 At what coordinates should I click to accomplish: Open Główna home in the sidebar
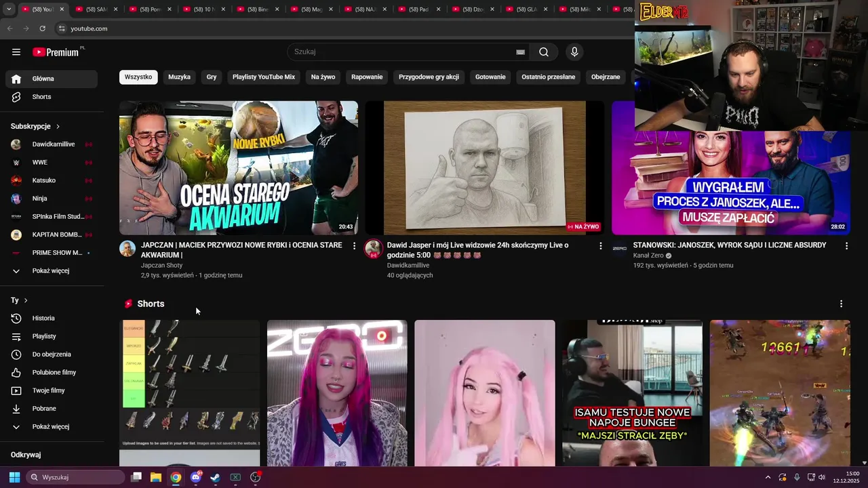(x=52, y=79)
